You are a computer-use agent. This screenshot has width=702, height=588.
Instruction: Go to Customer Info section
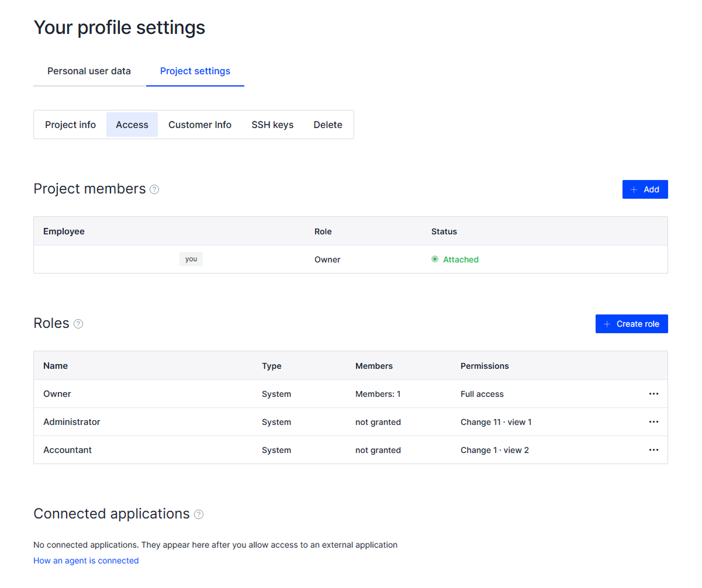click(x=200, y=124)
